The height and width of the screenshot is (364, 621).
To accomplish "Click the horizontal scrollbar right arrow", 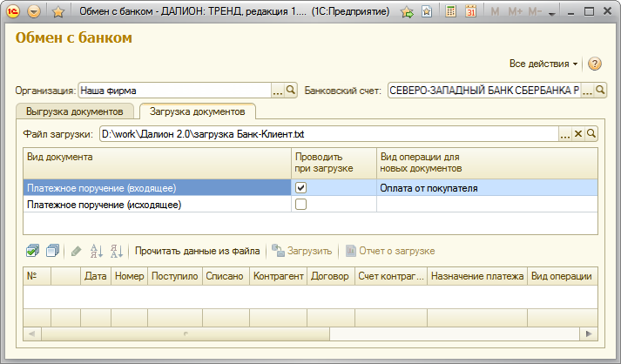I will coord(589,334).
